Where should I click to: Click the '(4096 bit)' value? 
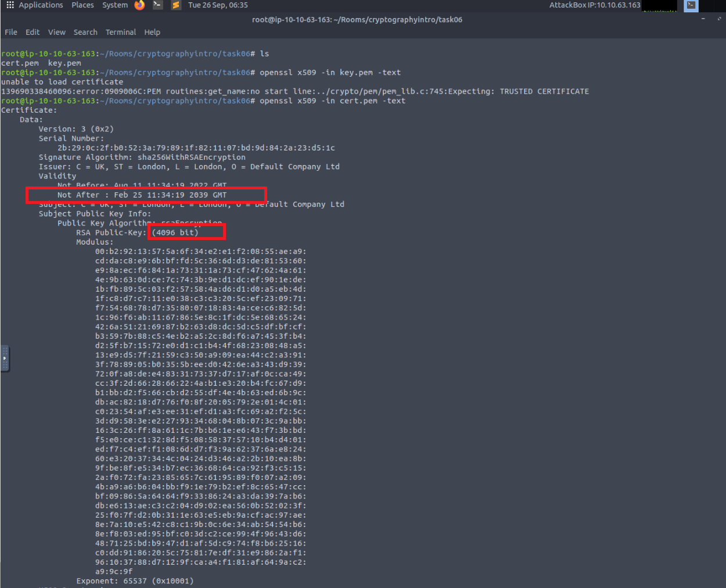click(175, 232)
